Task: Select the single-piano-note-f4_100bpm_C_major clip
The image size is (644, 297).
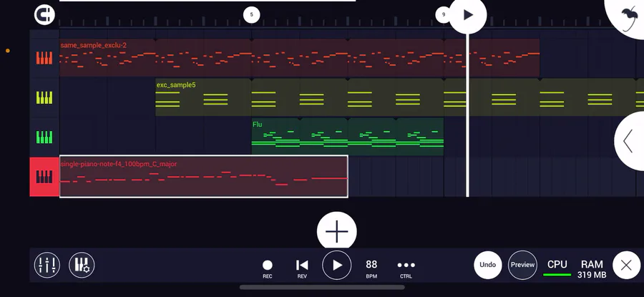Action: coord(204,177)
